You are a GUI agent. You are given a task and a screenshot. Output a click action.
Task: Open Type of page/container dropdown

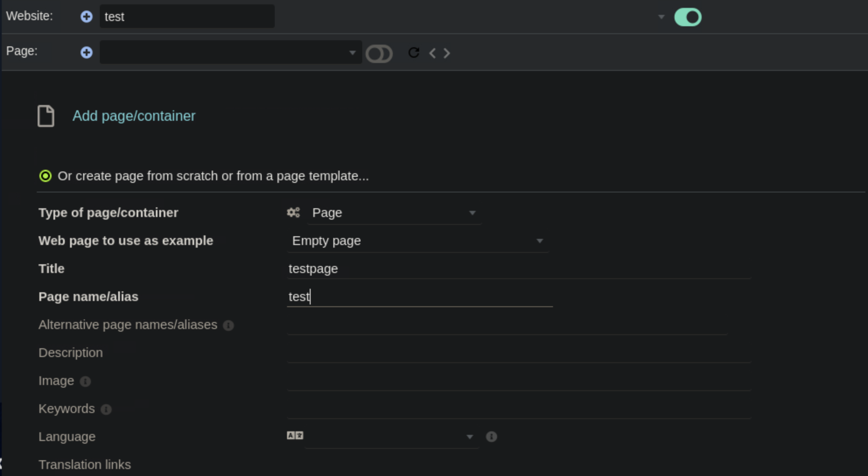393,213
